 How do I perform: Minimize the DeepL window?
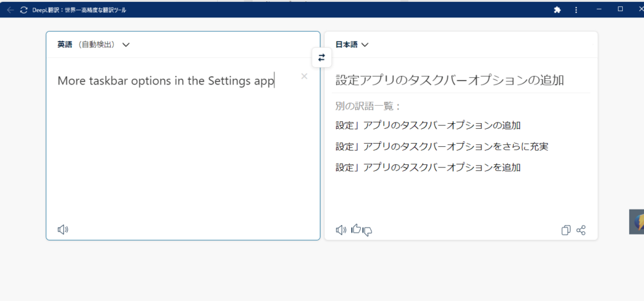point(599,9)
